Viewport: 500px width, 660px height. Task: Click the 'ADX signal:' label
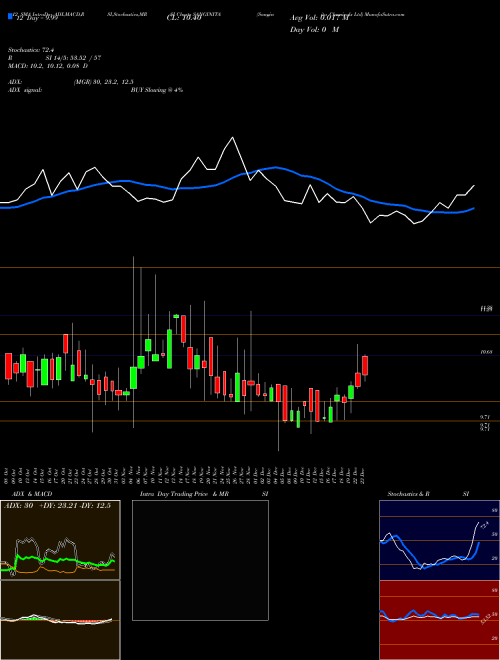pyautogui.click(x=25, y=90)
